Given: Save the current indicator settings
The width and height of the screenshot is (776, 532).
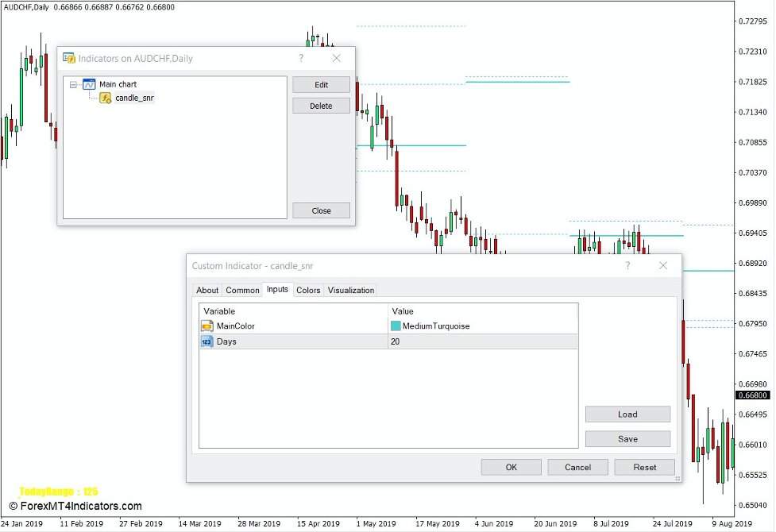Looking at the screenshot, I should point(627,438).
